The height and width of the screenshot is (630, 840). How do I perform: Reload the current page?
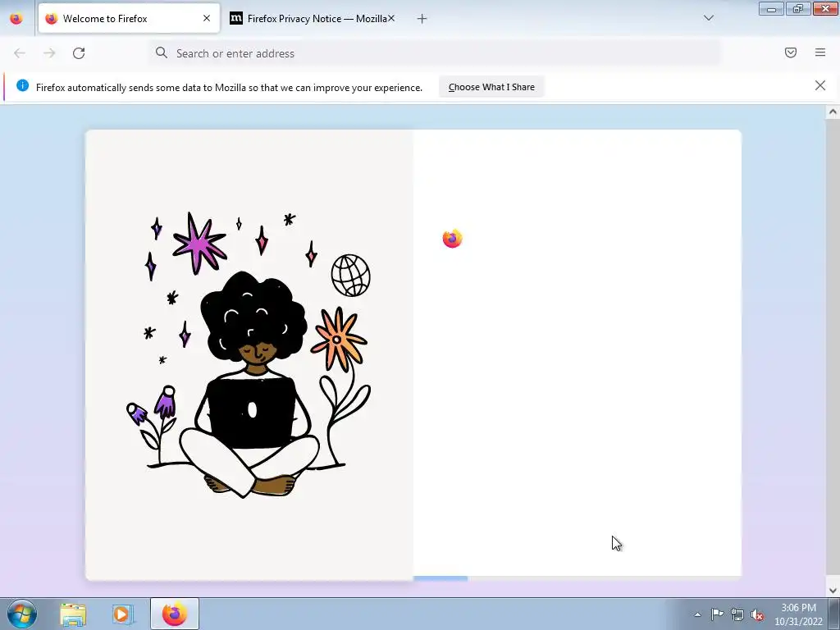click(79, 53)
